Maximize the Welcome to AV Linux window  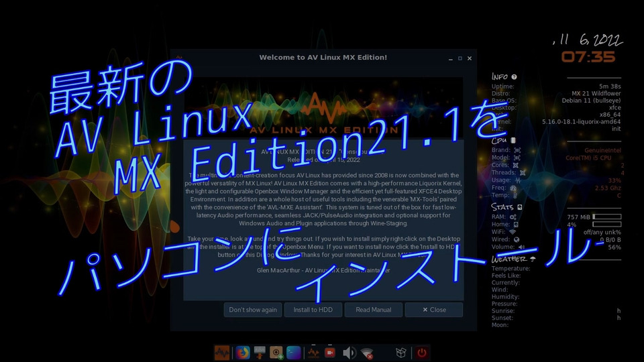pos(460,58)
